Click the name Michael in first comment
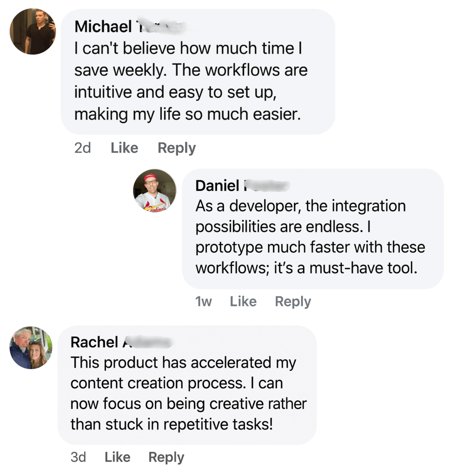Viewport: 457px width, 476px height. coord(103,27)
